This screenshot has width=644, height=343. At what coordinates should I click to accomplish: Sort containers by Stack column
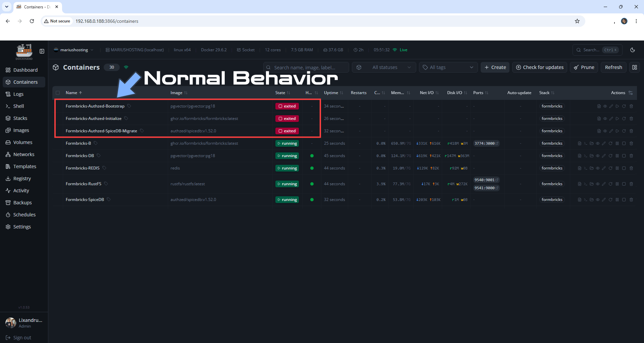pos(547,93)
